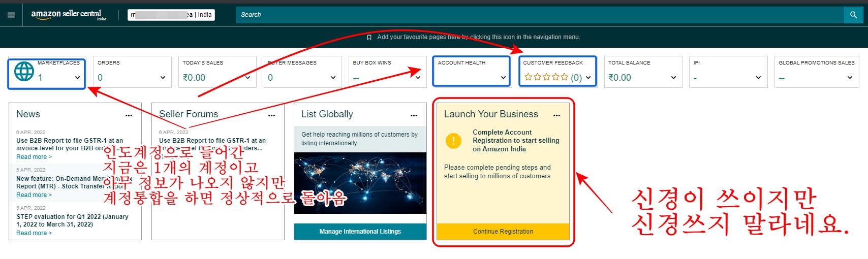This screenshot has height=259, width=868.
Task: Click the bookmark icon in favourites bar
Action: pos(369,37)
